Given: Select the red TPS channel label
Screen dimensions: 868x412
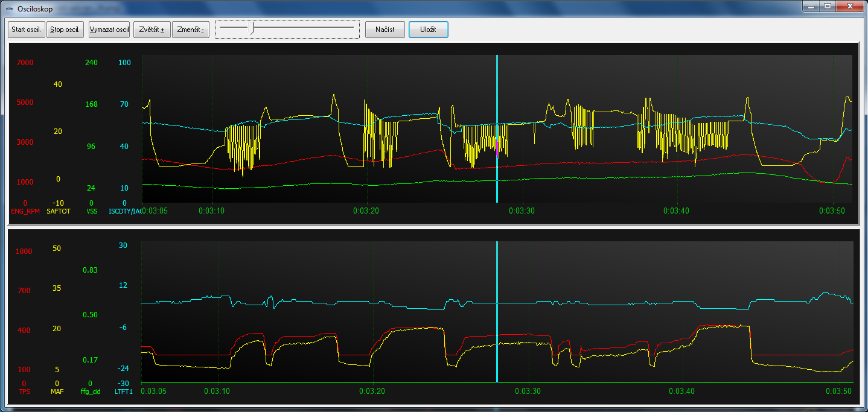Looking at the screenshot, I should click(24, 391).
